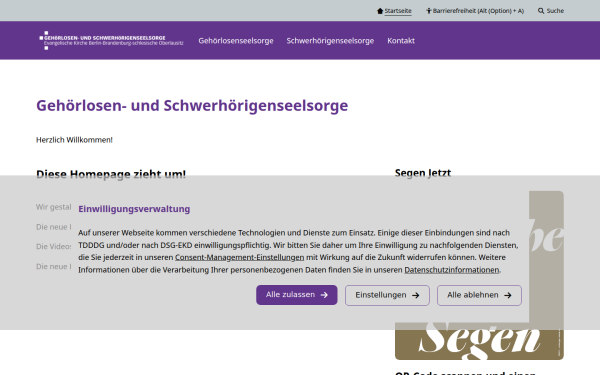Click the accessibility figure icon
Viewport: 600px width, 375px height.
(429, 11)
